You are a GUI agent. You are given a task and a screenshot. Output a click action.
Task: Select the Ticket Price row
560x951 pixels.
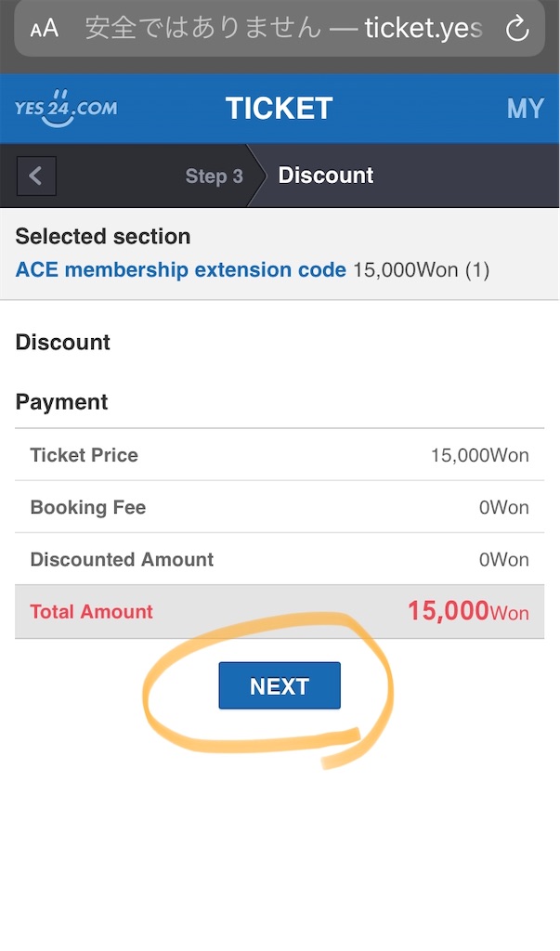click(280, 455)
